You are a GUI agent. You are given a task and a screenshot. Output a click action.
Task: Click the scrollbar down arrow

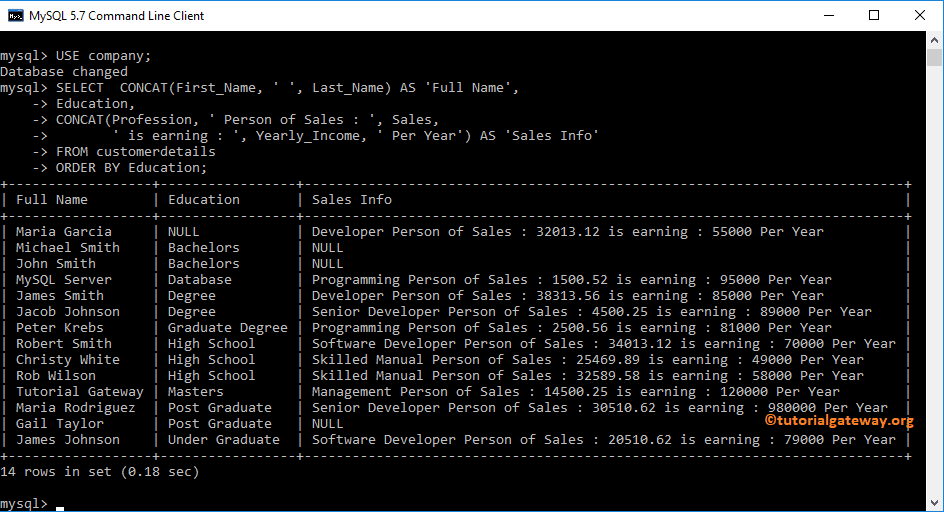coord(935,503)
